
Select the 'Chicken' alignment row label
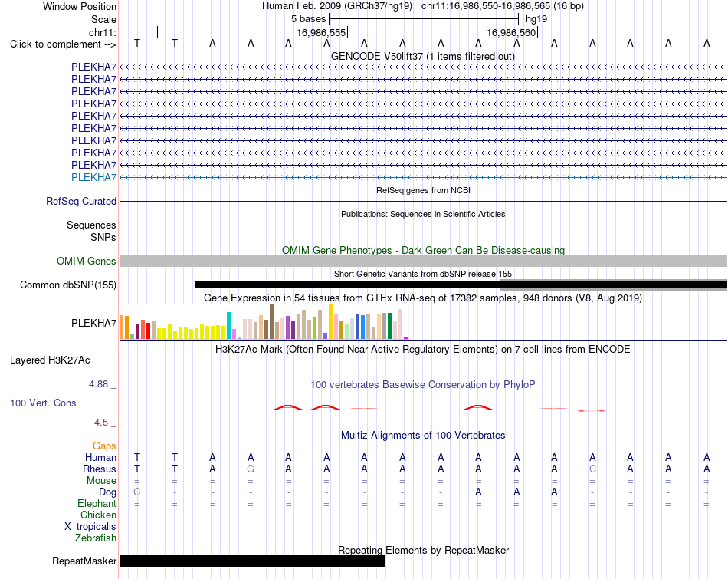click(98, 515)
